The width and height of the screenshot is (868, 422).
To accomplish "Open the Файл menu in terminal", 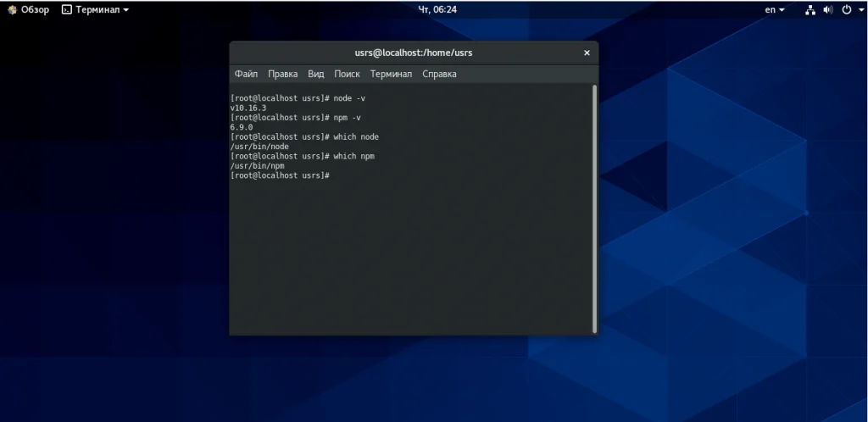I will click(x=246, y=74).
